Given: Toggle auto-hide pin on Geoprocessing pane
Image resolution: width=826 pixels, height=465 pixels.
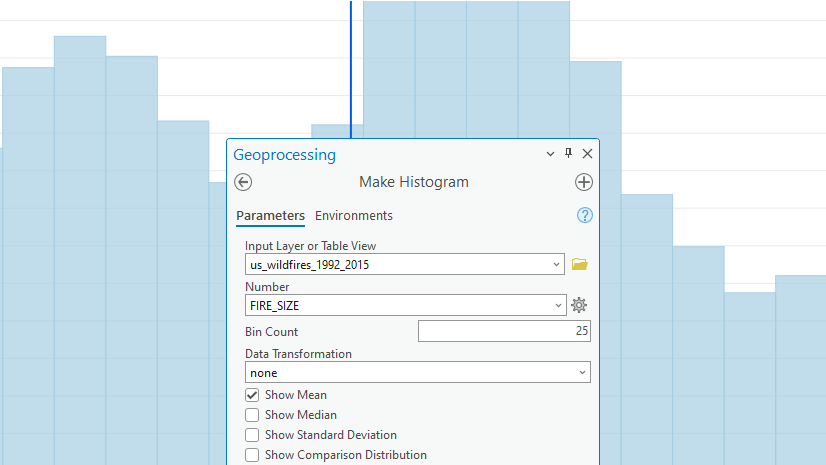Looking at the screenshot, I should pos(568,154).
